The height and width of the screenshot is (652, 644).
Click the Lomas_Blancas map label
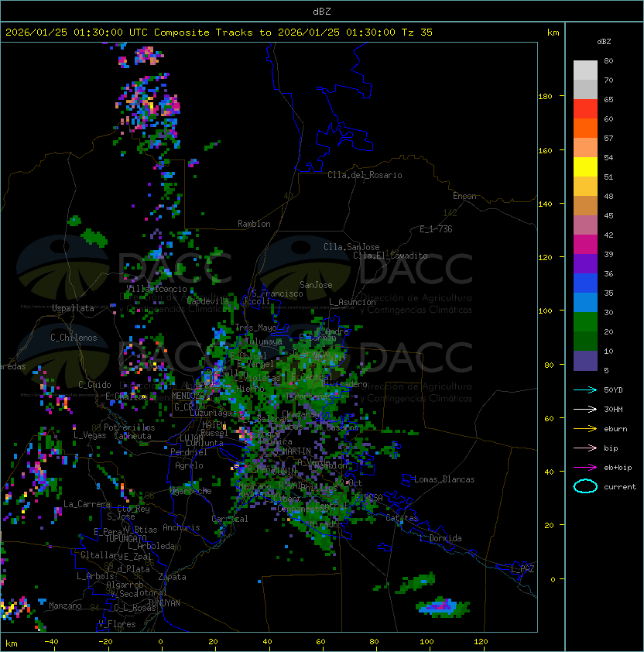click(x=444, y=479)
